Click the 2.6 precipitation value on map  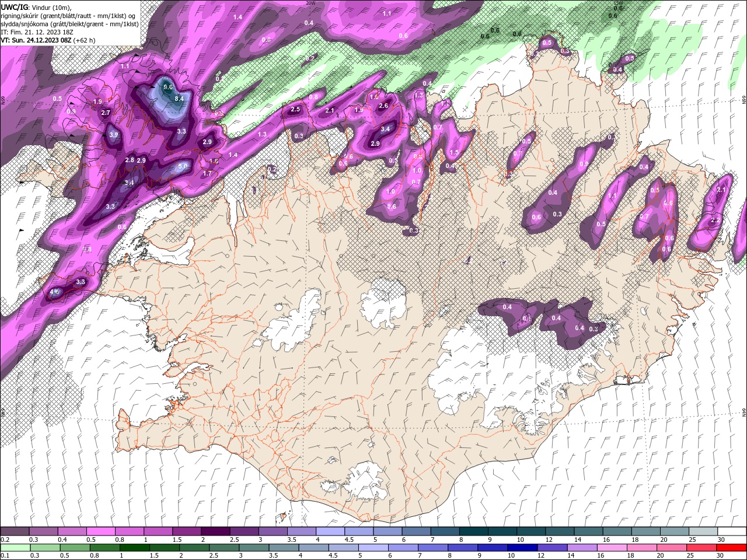coord(383,106)
